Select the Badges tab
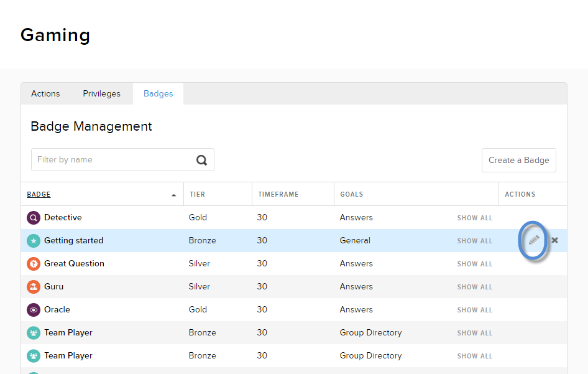This screenshot has height=374, width=588. point(158,93)
